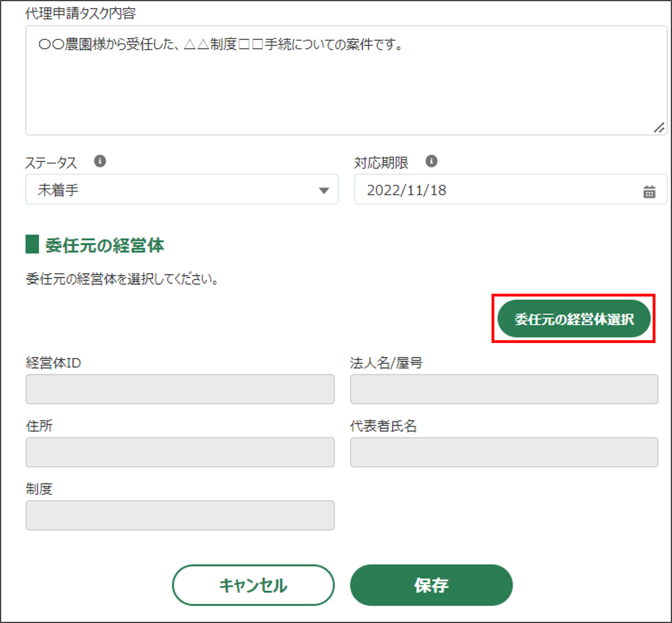This screenshot has width=672, height=623.
Task: Click the 委任元の経営体 section heading
Action: (105, 245)
